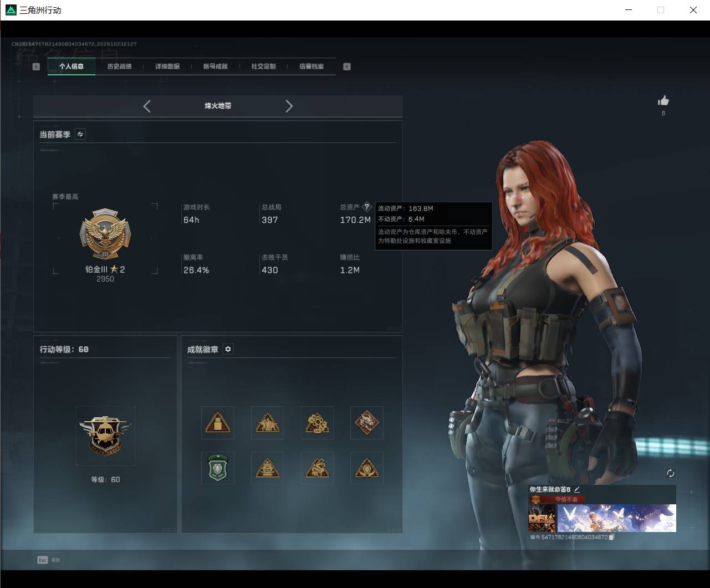Select the soldiers squad achievement badge
This screenshot has height=588, width=710.
point(267,423)
